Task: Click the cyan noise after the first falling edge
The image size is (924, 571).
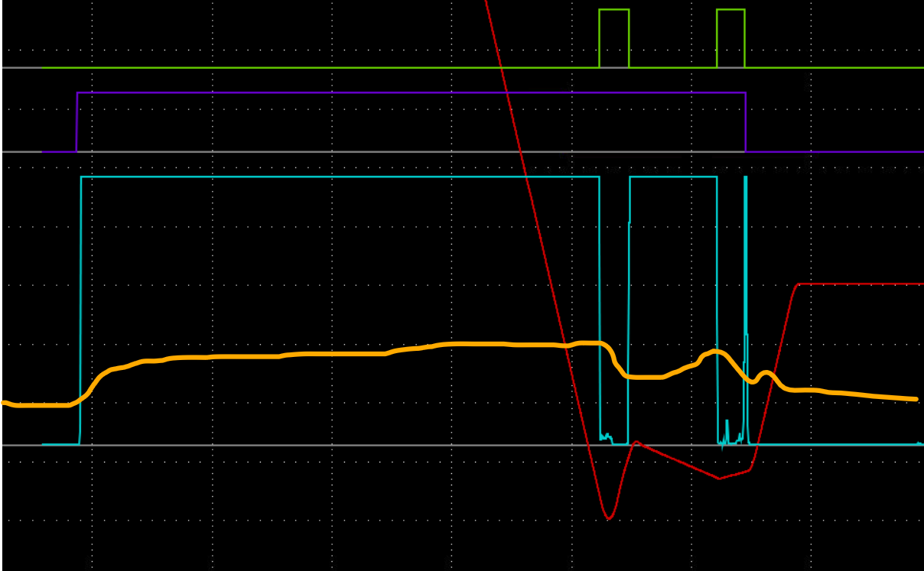Action: tap(605, 437)
